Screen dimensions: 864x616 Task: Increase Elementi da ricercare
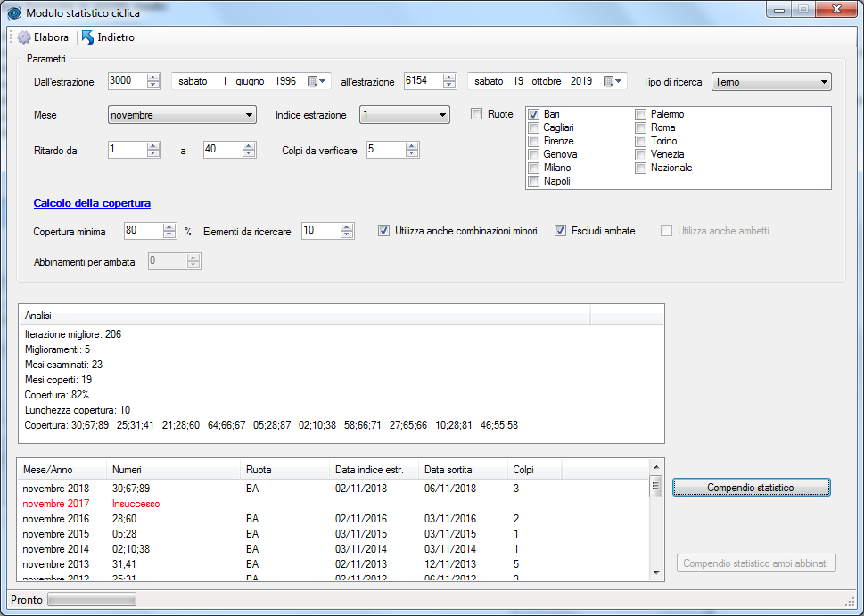tap(347, 227)
